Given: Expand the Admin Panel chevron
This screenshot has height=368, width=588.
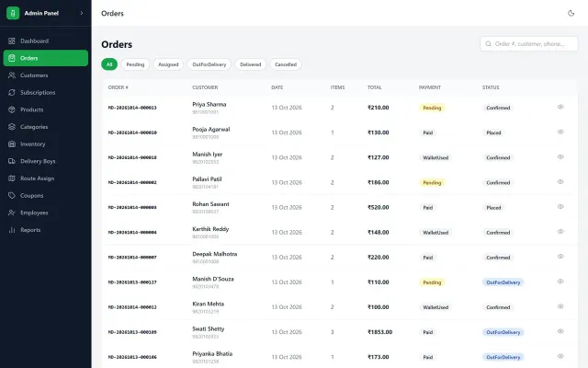Looking at the screenshot, I should tap(82, 13).
